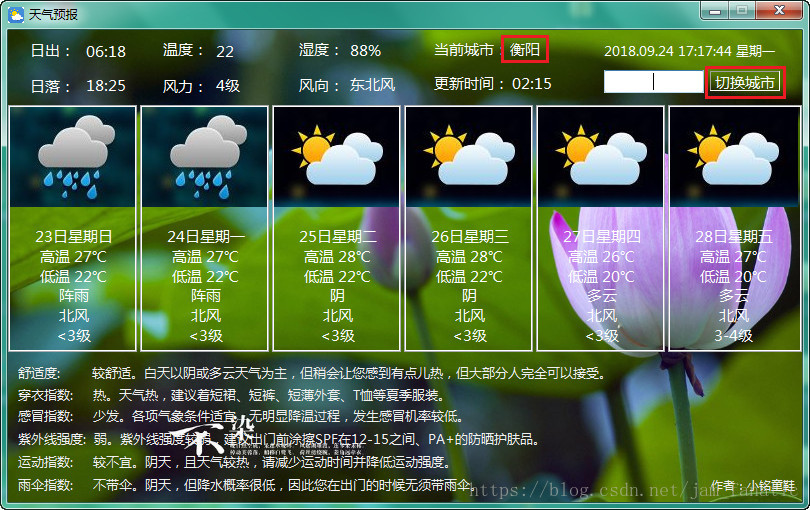Click the 切换城市 button
The width and height of the screenshot is (810, 510).
[744, 82]
